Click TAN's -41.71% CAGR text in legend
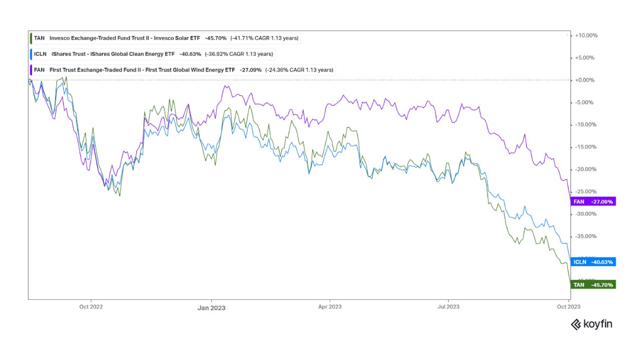 coord(265,38)
